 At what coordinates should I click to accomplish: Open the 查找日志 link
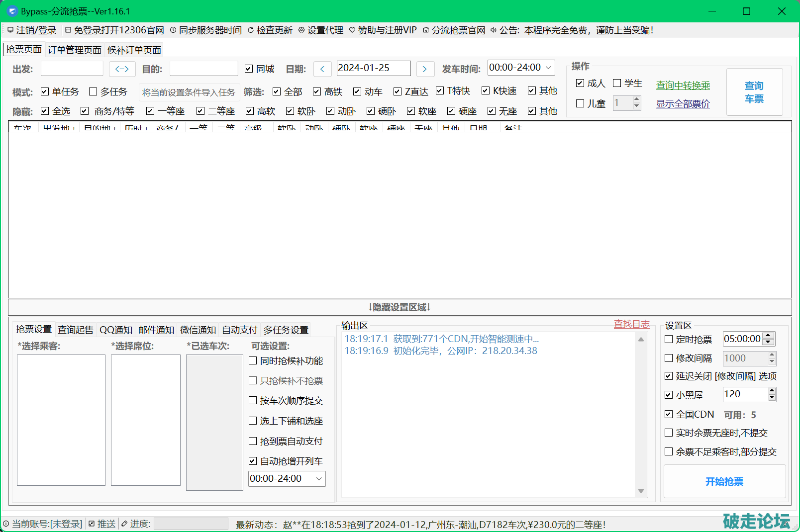(x=631, y=324)
